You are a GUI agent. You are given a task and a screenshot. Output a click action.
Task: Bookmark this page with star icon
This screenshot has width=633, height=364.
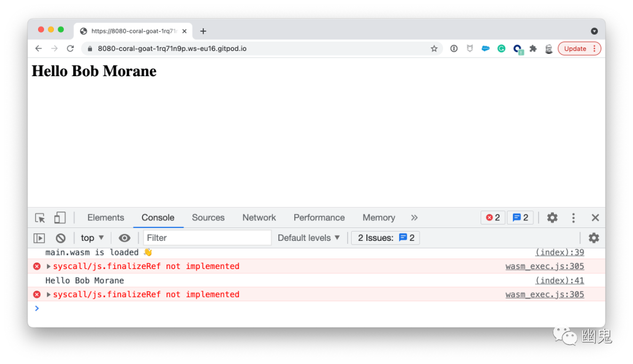(434, 49)
